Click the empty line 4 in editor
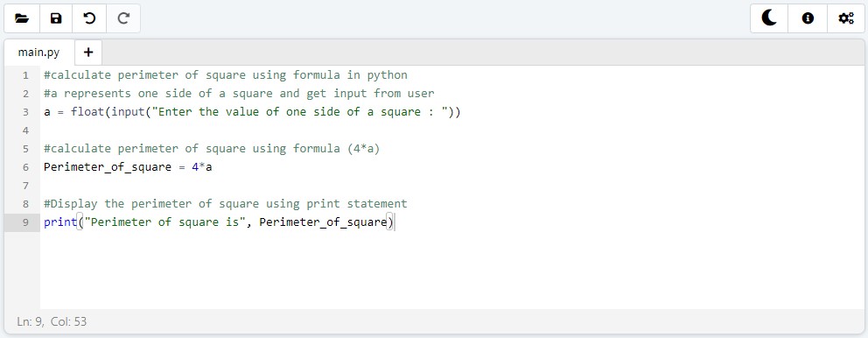This screenshot has width=868, height=338. (x=451, y=130)
